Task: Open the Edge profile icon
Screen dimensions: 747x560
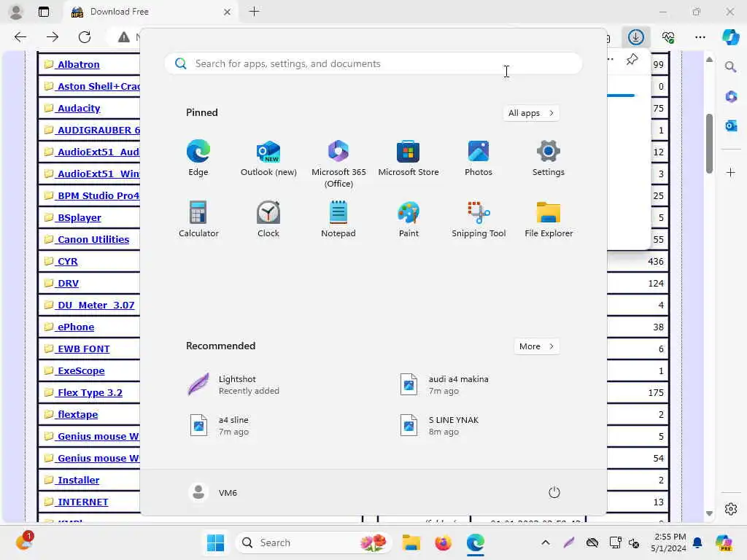Action: click(16, 12)
